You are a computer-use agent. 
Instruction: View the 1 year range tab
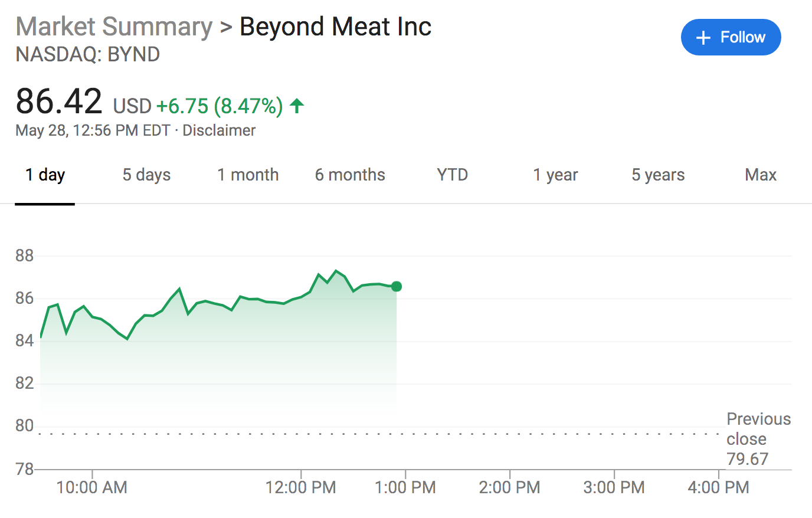coord(555,175)
